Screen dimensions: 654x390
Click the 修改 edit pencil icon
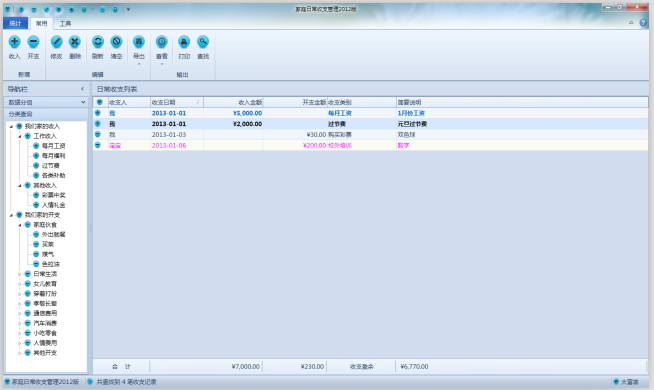pyautogui.click(x=56, y=42)
